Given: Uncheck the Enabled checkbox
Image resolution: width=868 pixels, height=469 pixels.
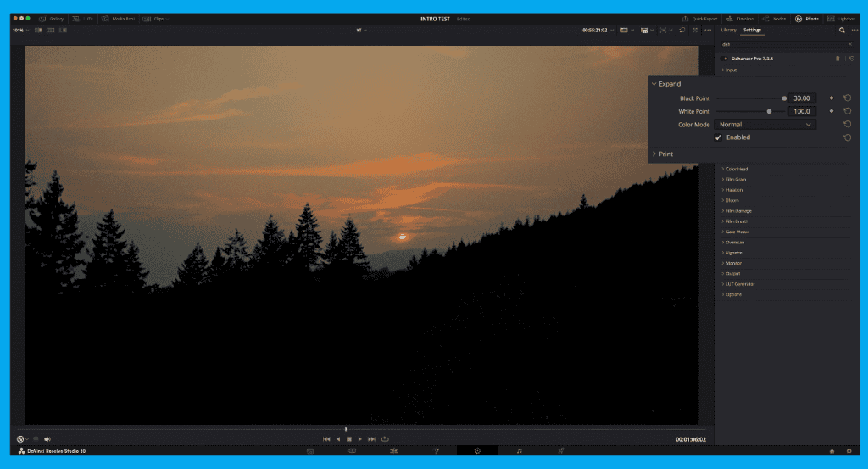Looking at the screenshot, I should (718, 137).
